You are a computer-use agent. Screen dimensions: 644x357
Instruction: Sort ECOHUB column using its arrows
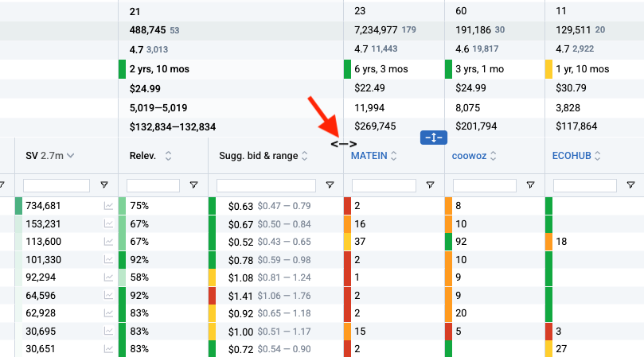click(x=598, y=156)
